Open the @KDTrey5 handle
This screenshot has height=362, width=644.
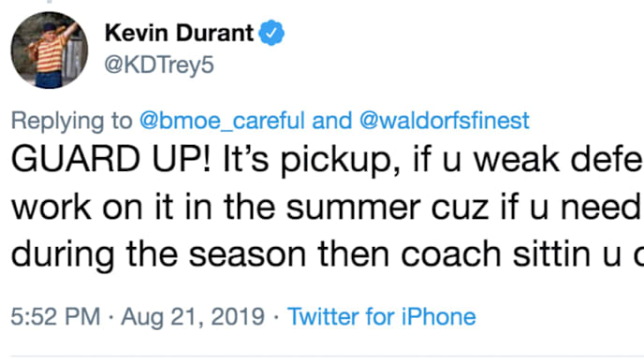click(159, 65)
